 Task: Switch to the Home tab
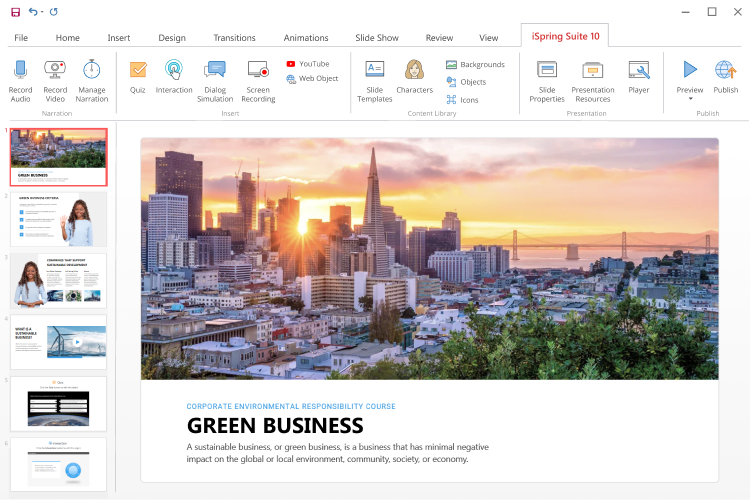[x=67, y=38]
